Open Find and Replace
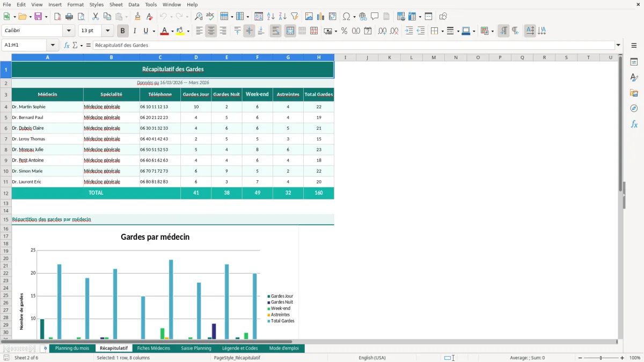Image resolution: width=644 pixels, height=362 pixels. click(x=199, y=17)
